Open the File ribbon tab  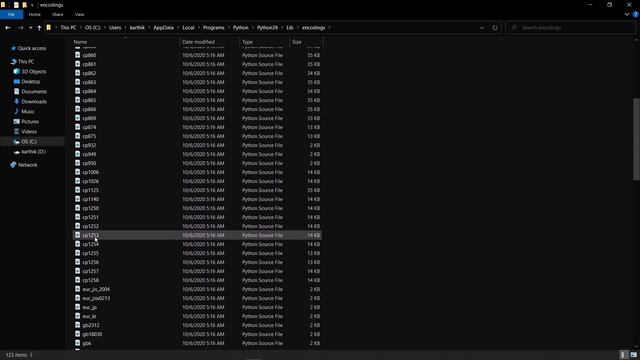coord(11,14)
